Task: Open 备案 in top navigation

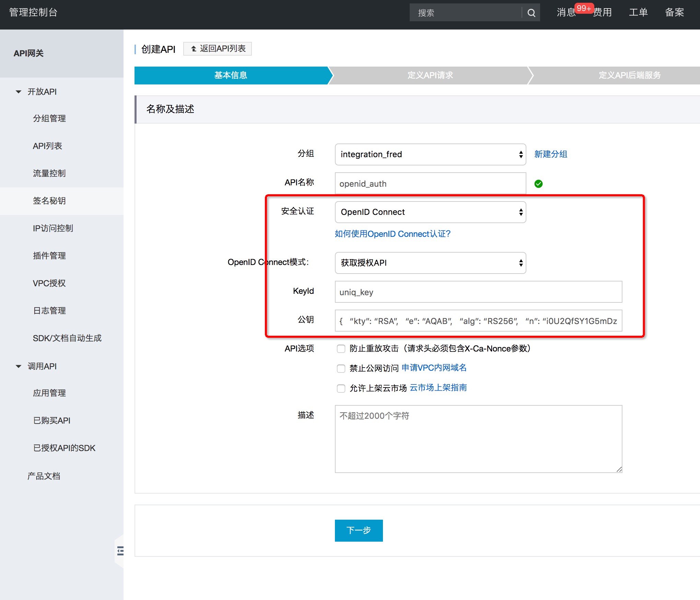Action: (x=675, y=12)
